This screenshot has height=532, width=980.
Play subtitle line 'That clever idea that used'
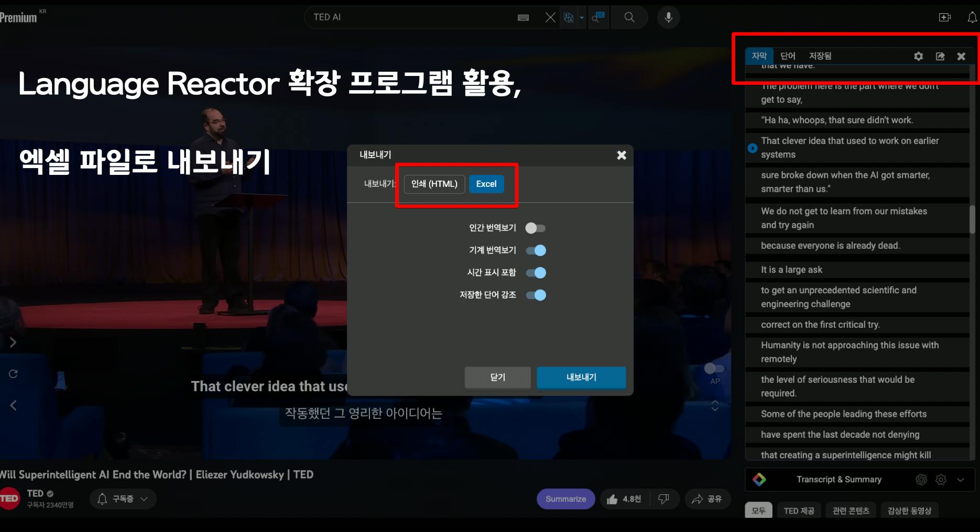[x=753, y=148]
